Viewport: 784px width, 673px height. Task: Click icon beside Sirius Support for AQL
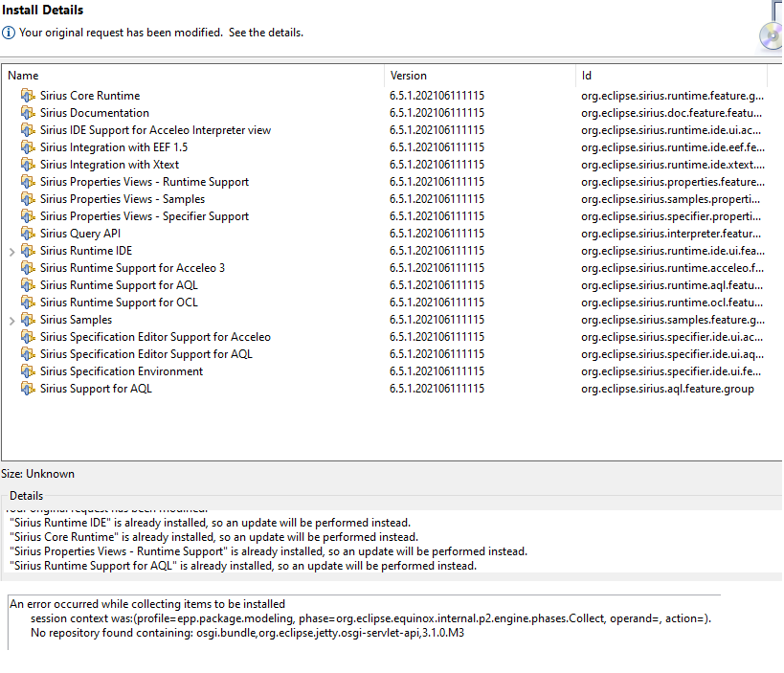pos(28,389)
